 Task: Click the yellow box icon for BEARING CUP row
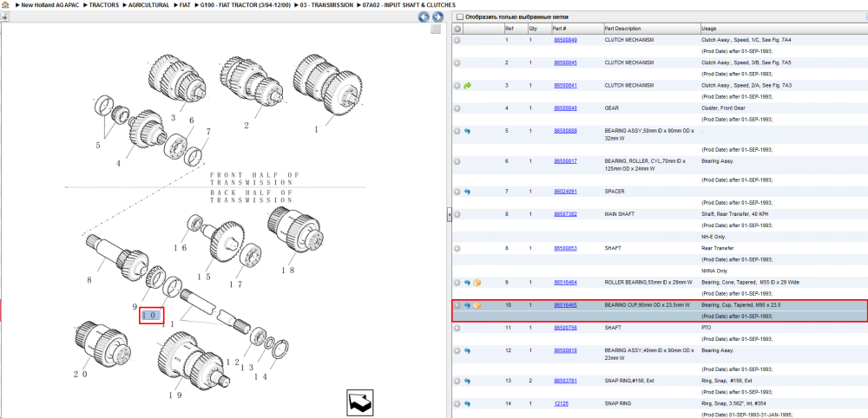click(477, 305)
